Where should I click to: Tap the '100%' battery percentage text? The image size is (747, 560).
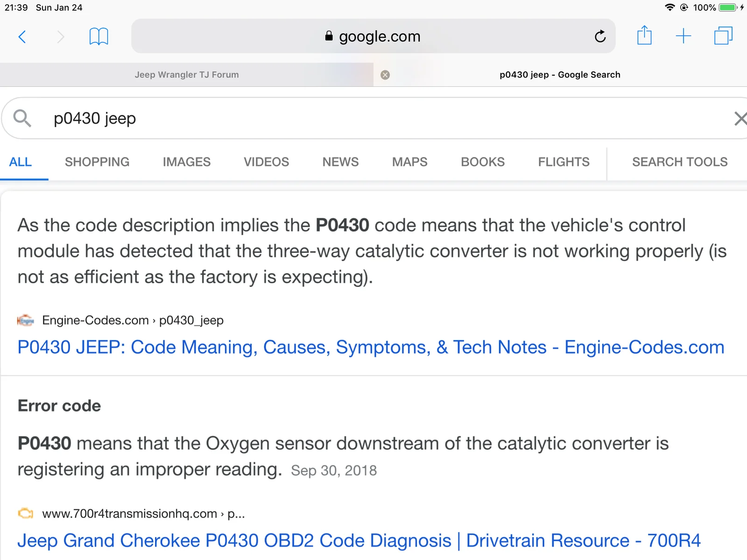tap(705, 7)
